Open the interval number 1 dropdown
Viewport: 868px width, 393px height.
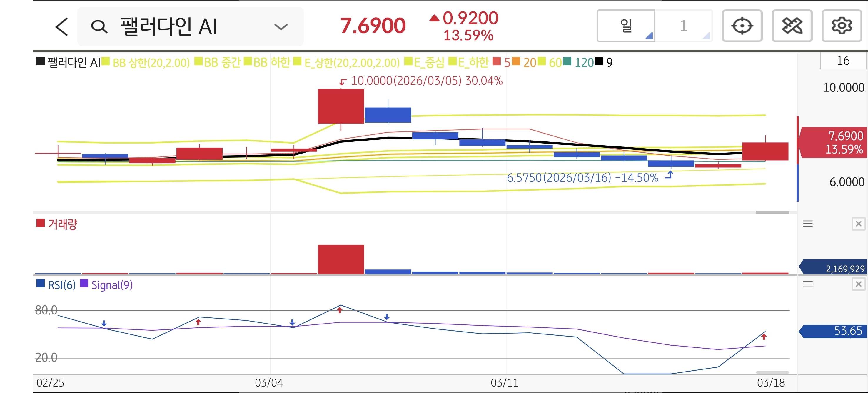pyautogui.click(x=684, y=26)
